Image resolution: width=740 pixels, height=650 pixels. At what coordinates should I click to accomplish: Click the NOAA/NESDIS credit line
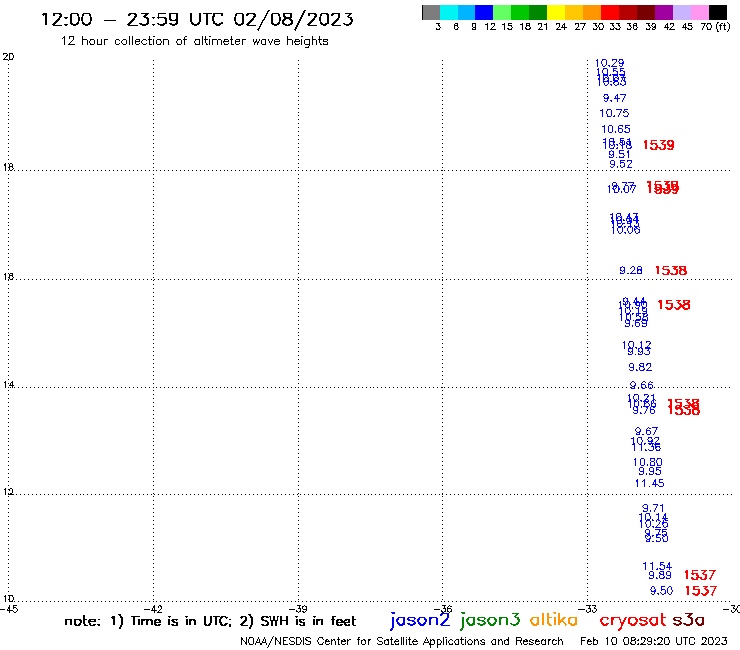[402, 641]
